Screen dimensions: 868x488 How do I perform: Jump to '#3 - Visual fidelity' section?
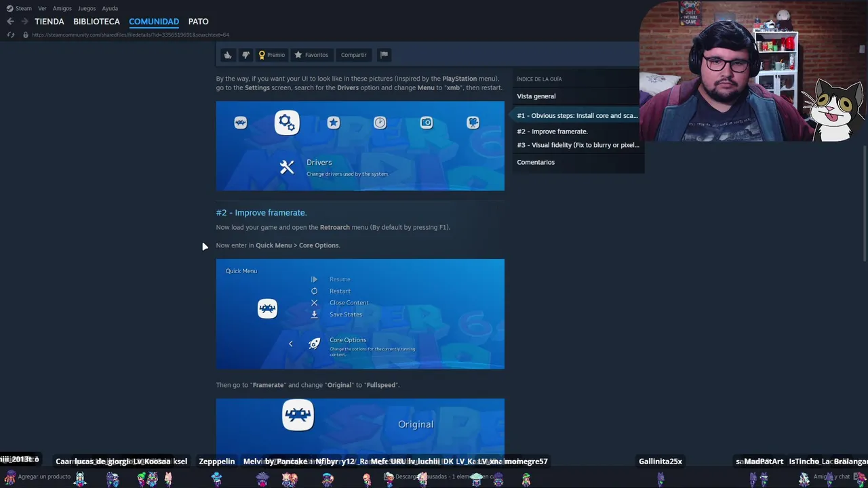tap(578, 145)
